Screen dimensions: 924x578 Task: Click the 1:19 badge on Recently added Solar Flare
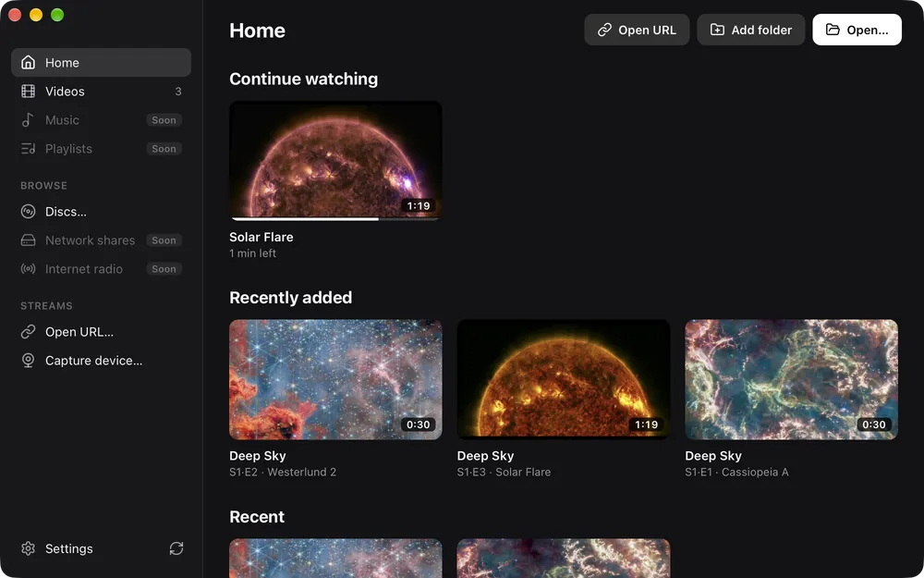[647, 424]
